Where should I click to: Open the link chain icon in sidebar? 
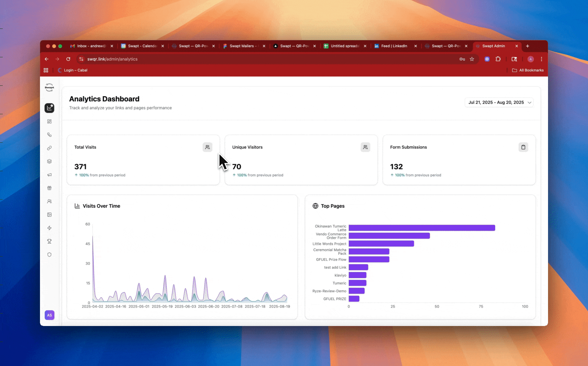(49, 148)
